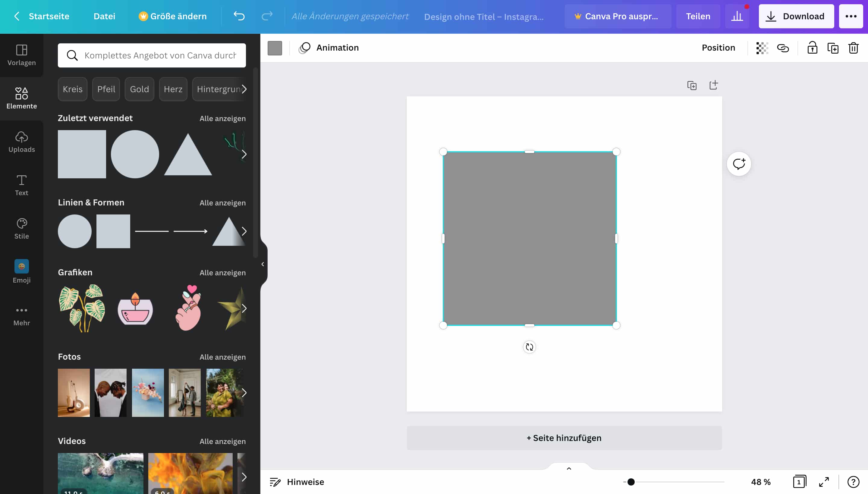Open the Vorlagen templates panel
Viewport: 868px width, 494px height.
tap(21, 55)
